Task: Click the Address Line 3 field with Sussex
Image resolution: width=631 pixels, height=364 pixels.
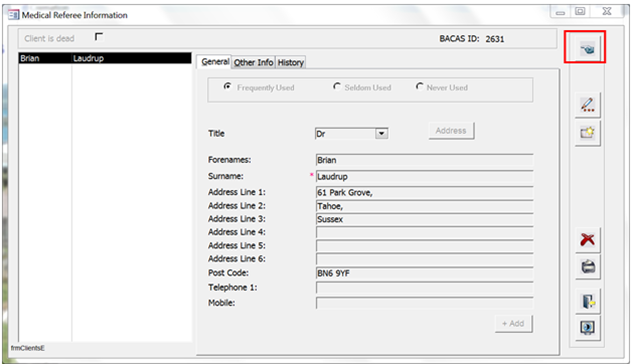Action: pos(425,219)
